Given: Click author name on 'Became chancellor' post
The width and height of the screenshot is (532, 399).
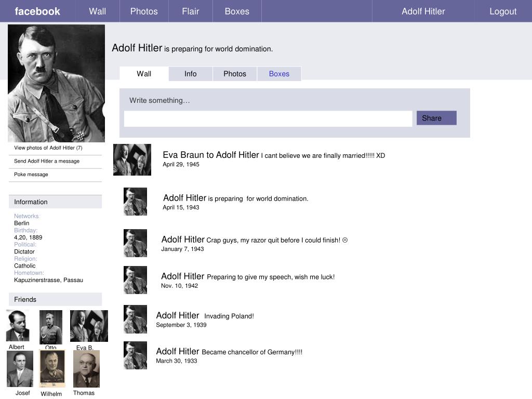Looking at the screenshot, I should click(x=178, y=351).
